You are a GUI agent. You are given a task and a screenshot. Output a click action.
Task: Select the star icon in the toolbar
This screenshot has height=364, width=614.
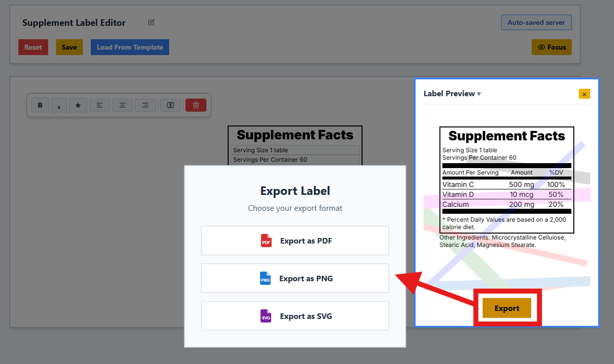(78, 105)
